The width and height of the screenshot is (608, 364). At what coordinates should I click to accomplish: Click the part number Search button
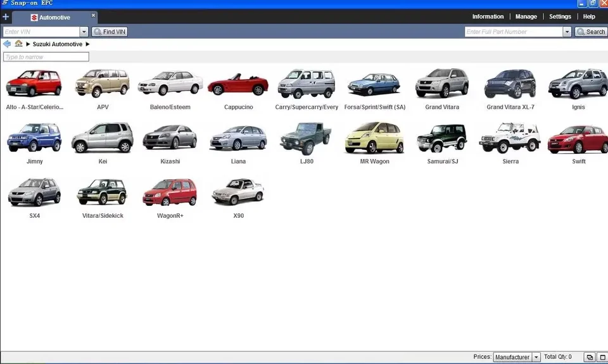591,32
